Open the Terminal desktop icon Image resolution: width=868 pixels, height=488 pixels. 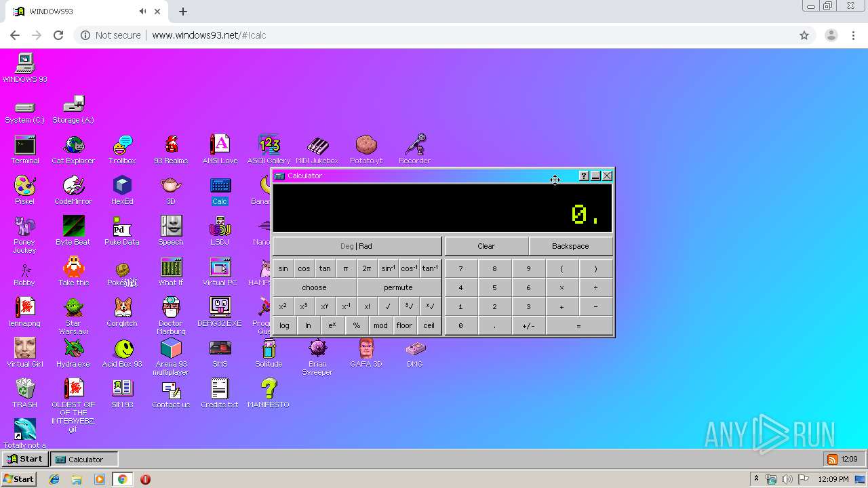(24, 149)
